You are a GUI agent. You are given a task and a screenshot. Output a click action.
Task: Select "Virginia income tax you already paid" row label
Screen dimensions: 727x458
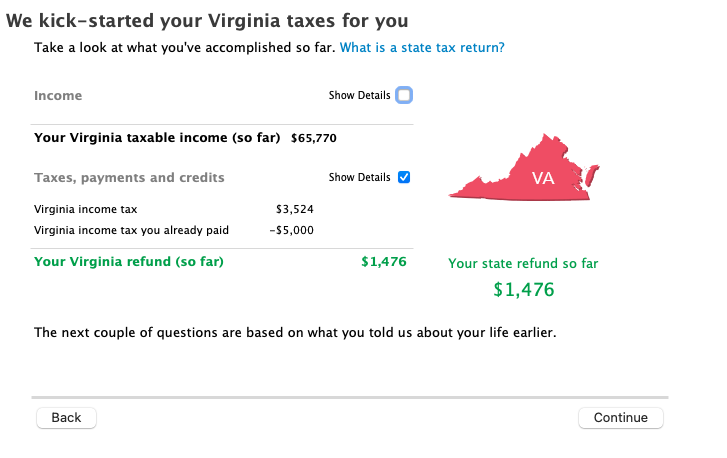(x=131, y=230)
